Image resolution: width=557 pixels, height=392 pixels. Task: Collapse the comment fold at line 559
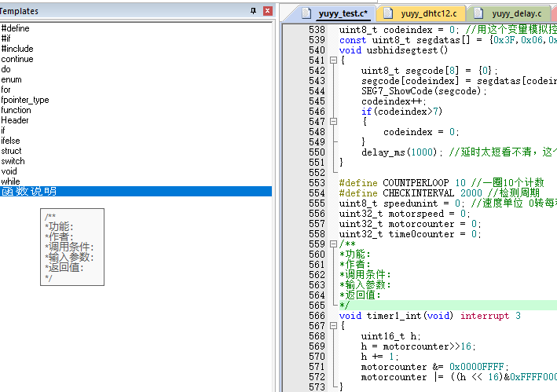(333, 244)
